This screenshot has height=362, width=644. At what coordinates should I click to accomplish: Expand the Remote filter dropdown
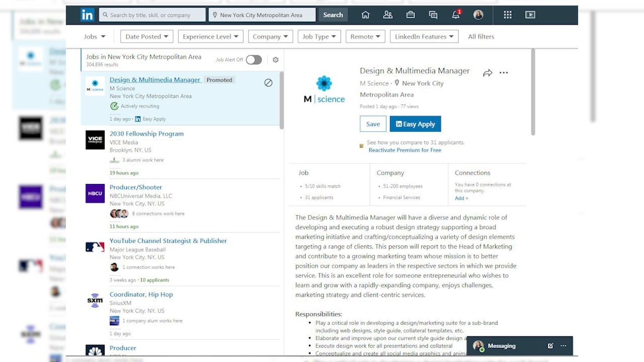point(365,37)
